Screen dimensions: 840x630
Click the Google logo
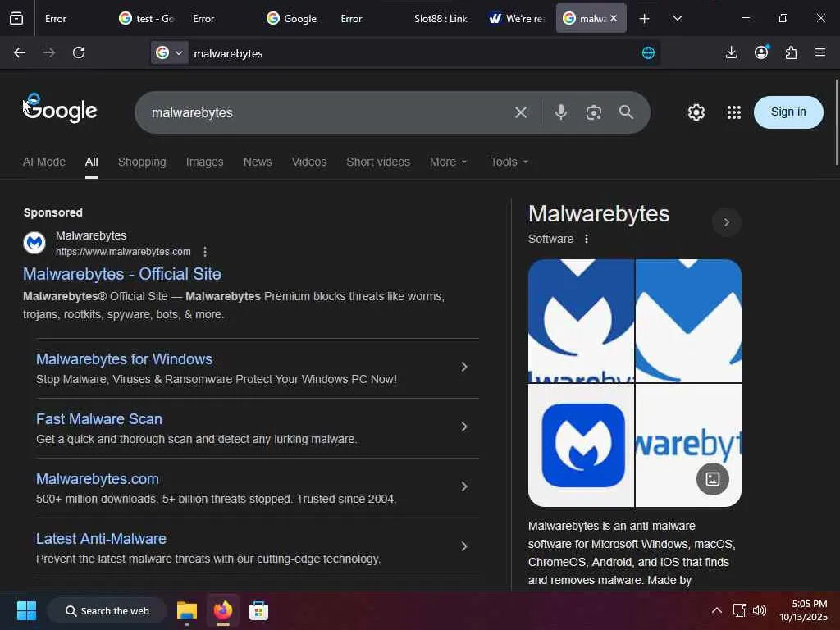coord(60,110)
